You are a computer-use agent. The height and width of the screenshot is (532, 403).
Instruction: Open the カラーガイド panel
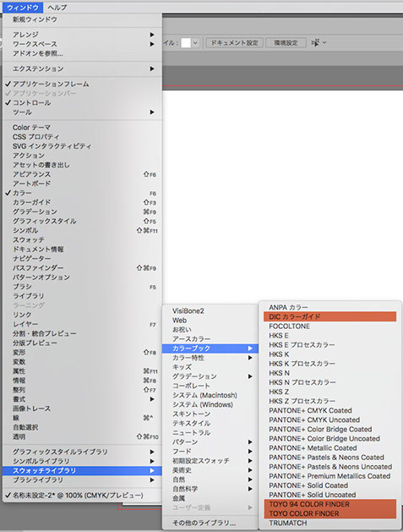tap(82, 202)
